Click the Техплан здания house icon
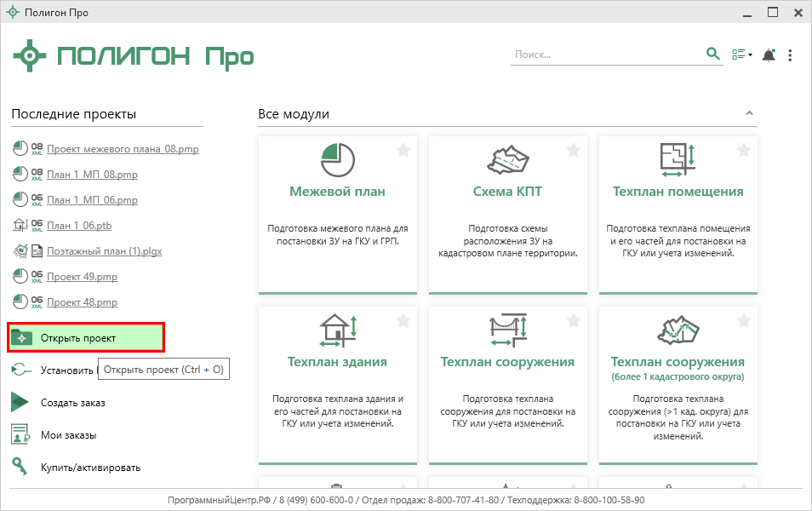The width and height of the screenshot is (812, 511). 338,330
